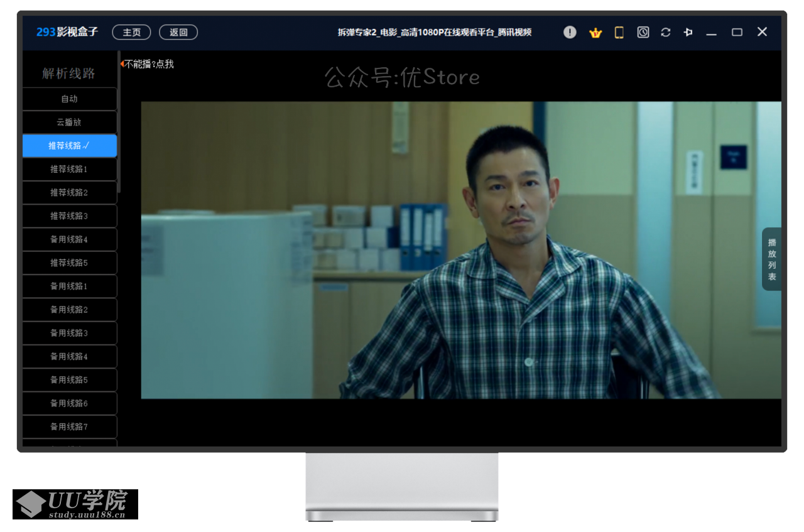The height and width of the screenshot is (532, 804).
Task: Close the 293影视盒子 window
Action: 762,32
